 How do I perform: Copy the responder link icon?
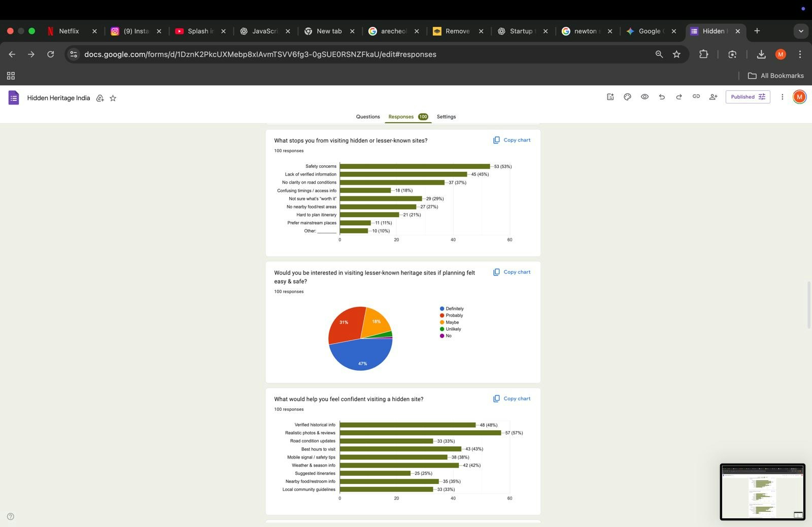pos(696,97)
